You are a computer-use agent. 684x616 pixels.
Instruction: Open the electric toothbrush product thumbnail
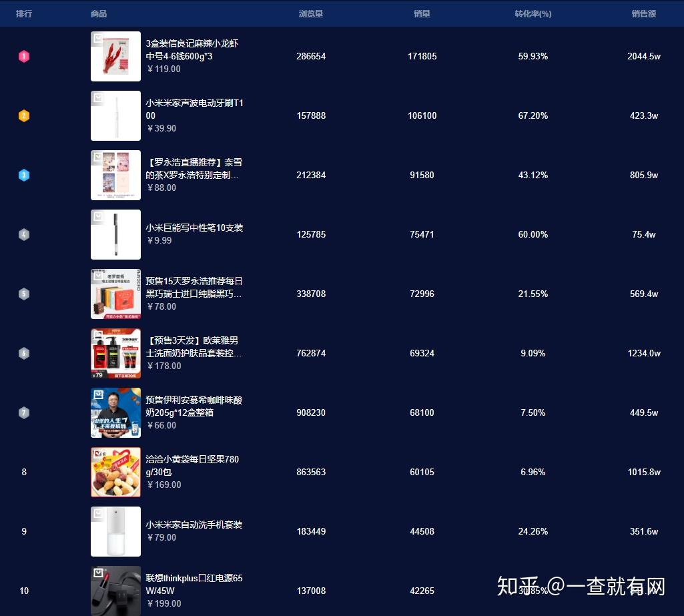115,115
